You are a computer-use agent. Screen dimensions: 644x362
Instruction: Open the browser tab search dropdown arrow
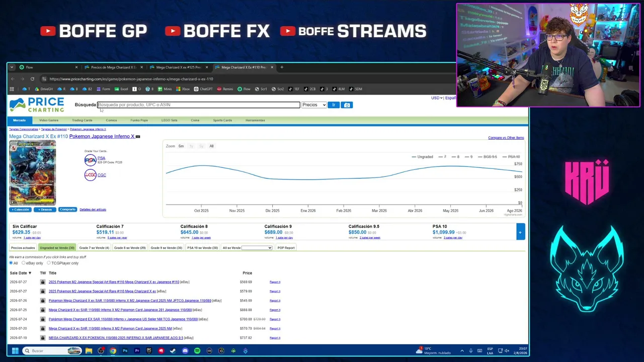tap(12, 67)
